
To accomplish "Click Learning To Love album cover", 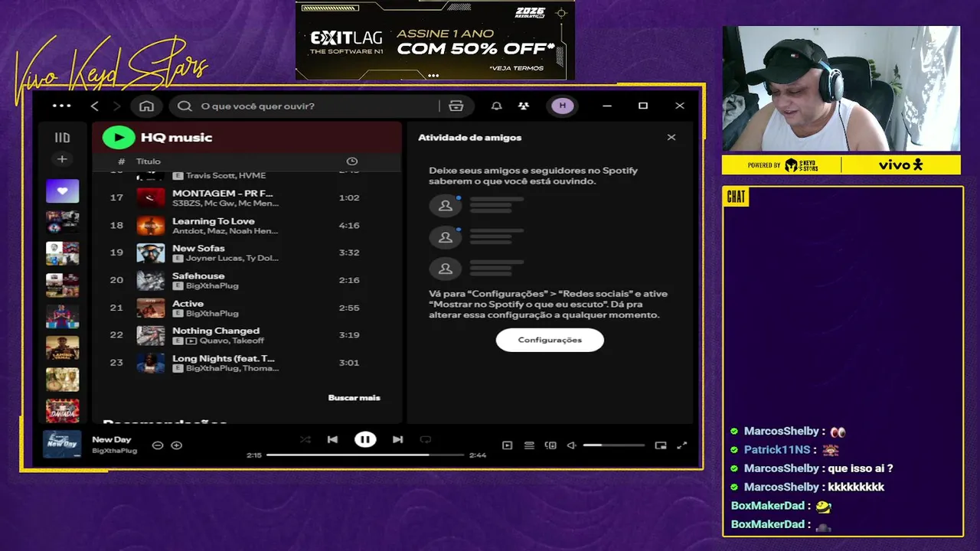I will [x=151, y=225].
